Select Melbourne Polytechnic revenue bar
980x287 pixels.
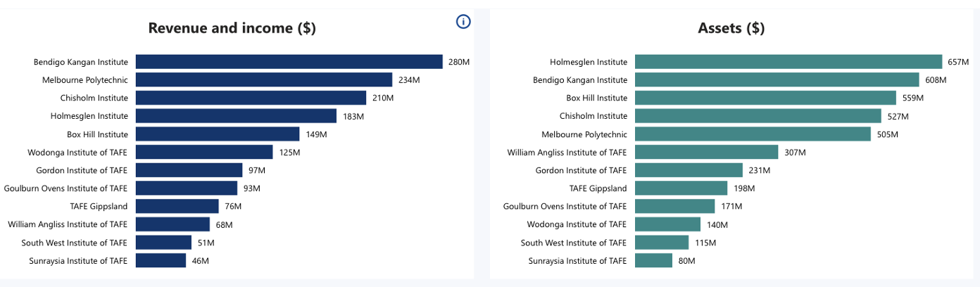click(263, 79)
